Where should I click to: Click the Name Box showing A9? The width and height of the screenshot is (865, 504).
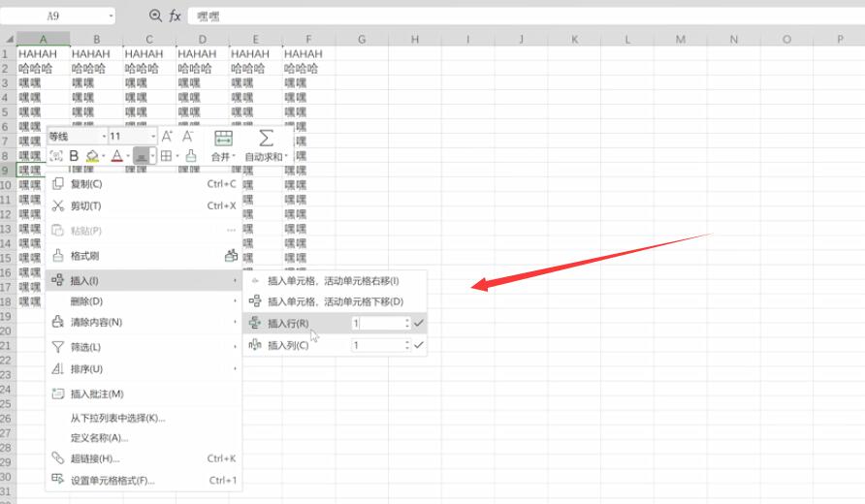pos(53,16)
